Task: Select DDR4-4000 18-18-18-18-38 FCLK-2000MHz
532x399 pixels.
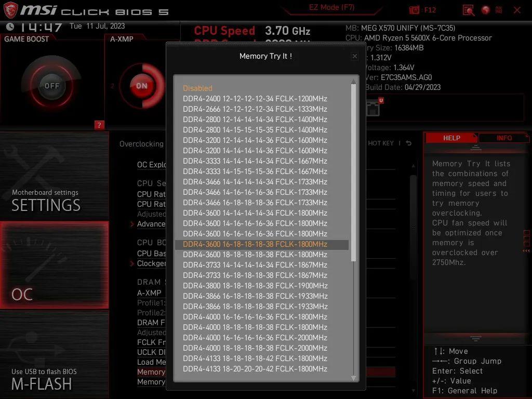Action: click(x=255, y=348)
